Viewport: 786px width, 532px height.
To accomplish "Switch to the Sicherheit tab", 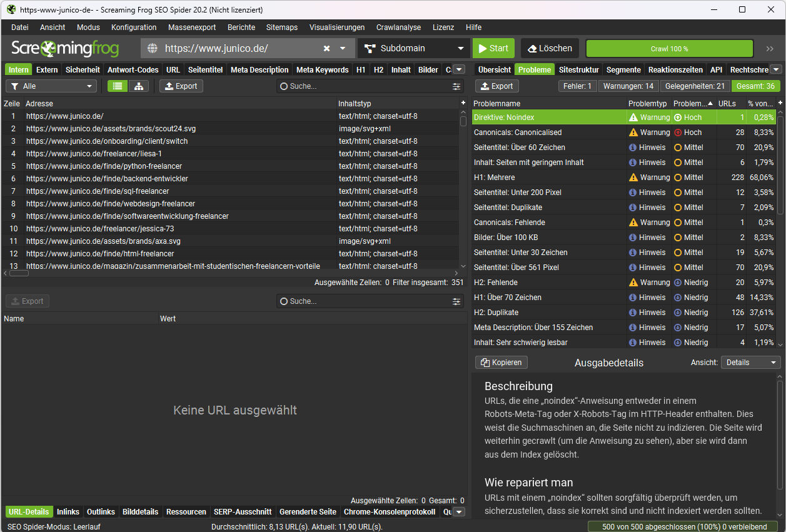I will [x=83, y=70].
